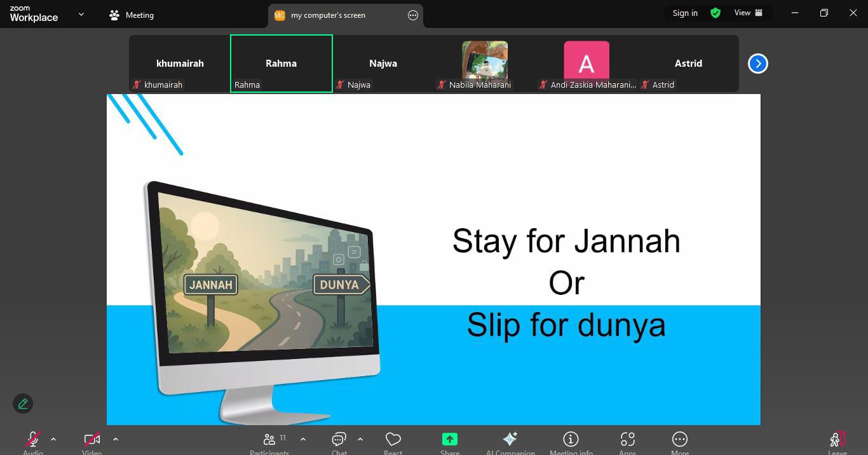
Task: Open the Chat panel icon
Action: coord(339,440)
